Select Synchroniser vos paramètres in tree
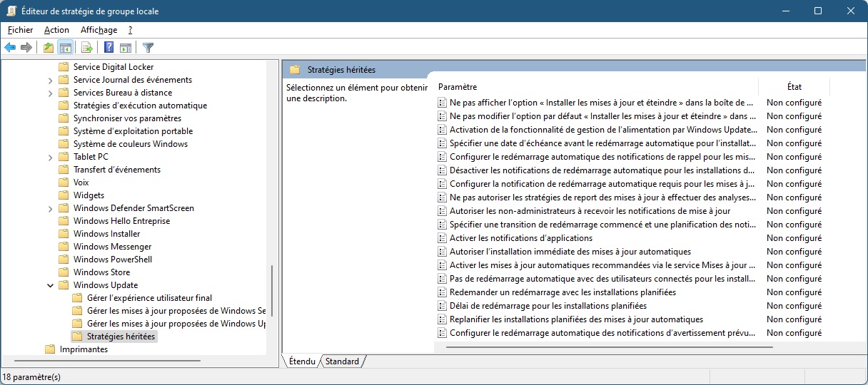 pos(127,118)
